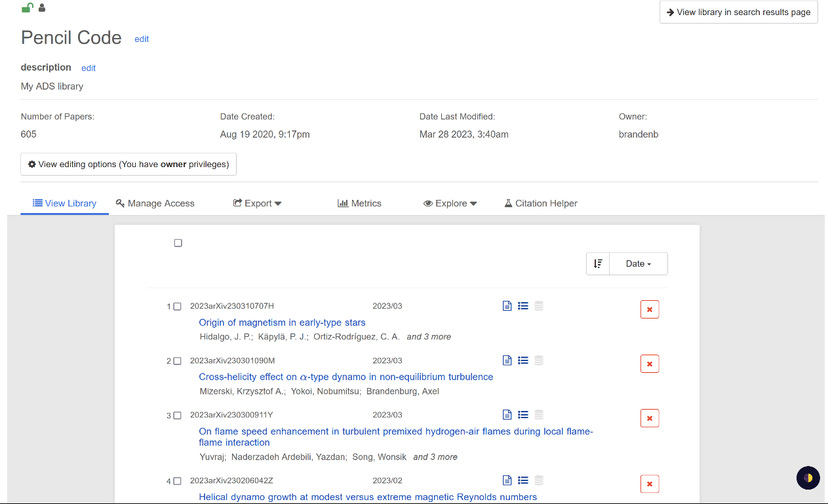Click the green unlocked padlock icon
The image size is (828, 504).
(x=27, y=8)
